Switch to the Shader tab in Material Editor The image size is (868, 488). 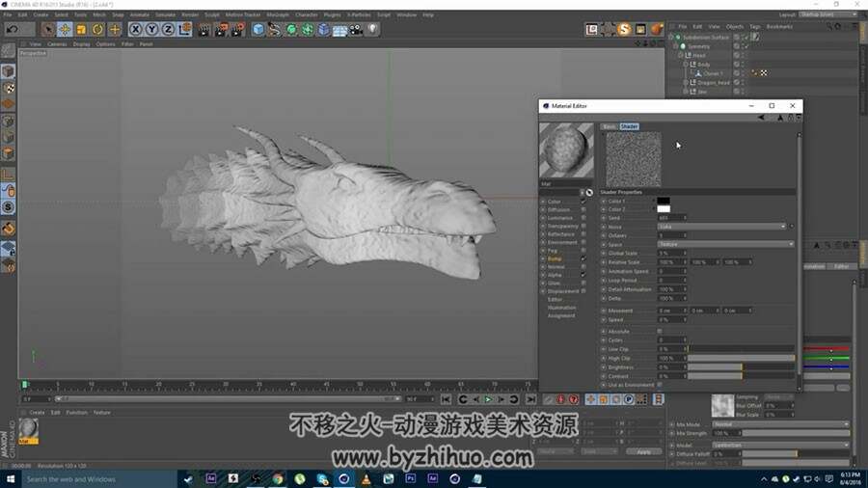(629, 126)
